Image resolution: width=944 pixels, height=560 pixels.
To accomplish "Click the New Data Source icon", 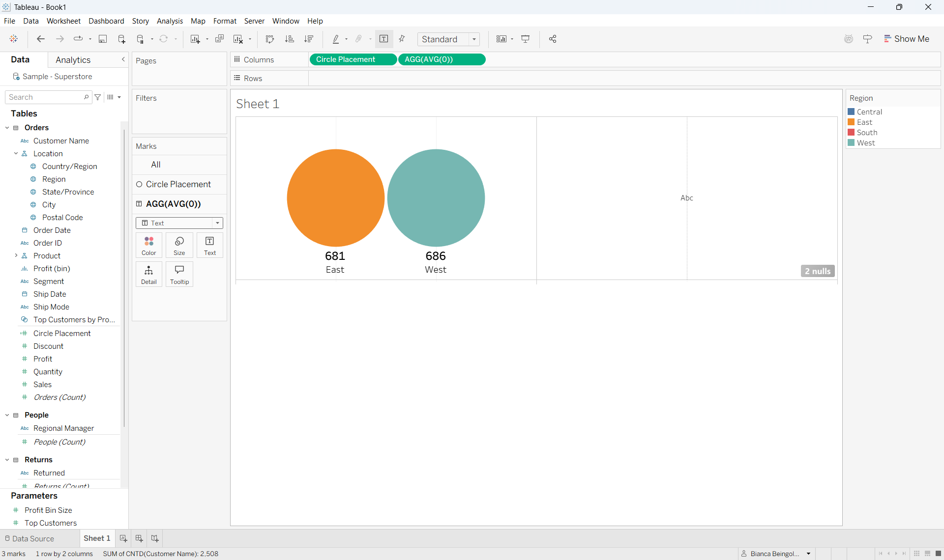I will [121, 39].
